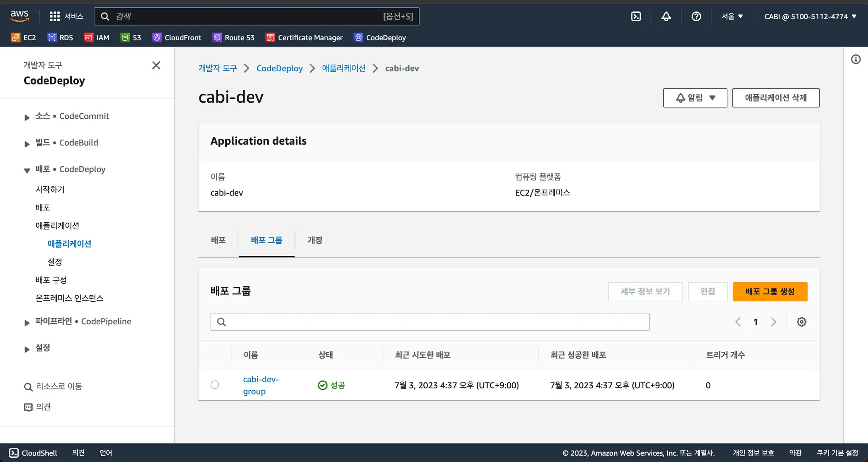Screen dimensions: 868x462
Task: Open CloudShell icon in top navigation bar
Action: coord(636,17)
